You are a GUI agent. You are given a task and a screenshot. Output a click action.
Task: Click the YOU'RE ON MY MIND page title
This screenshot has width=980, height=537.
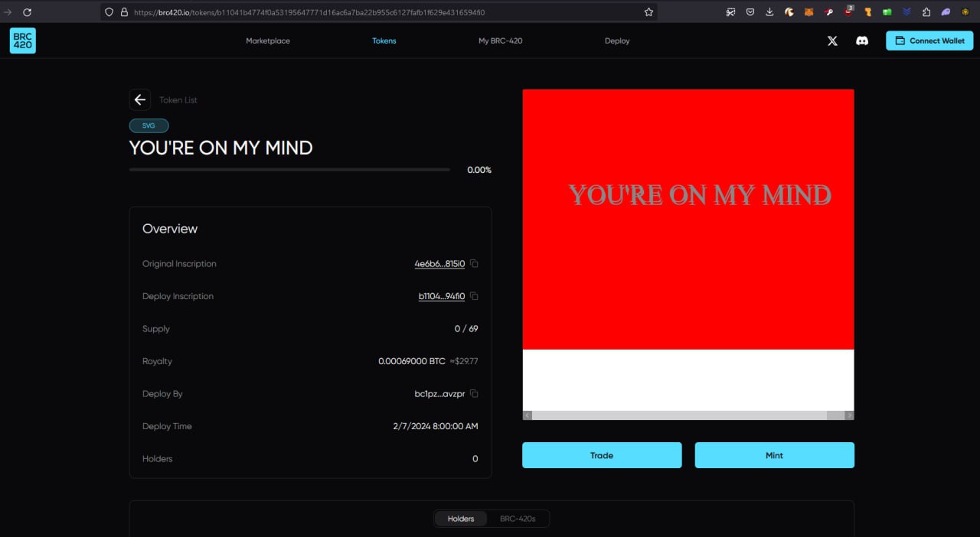tap(221, 148)
